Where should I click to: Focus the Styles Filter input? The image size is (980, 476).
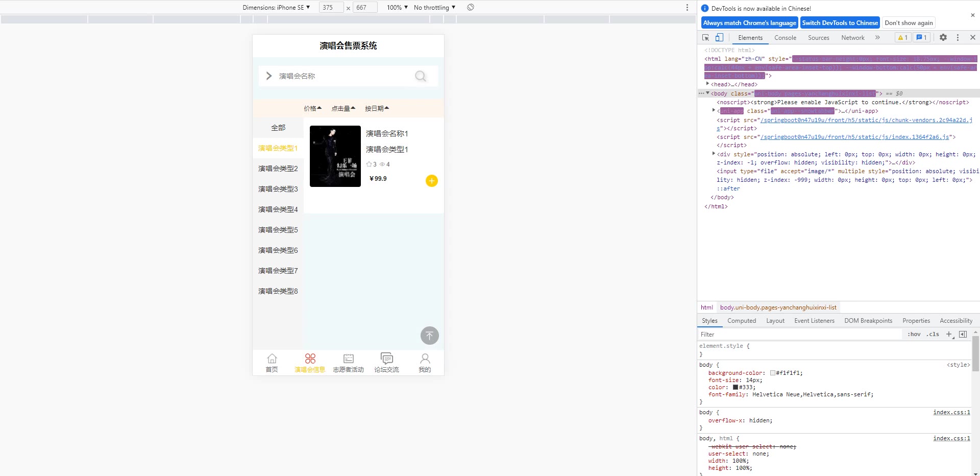pyautogui.click(x=800, y=335)
